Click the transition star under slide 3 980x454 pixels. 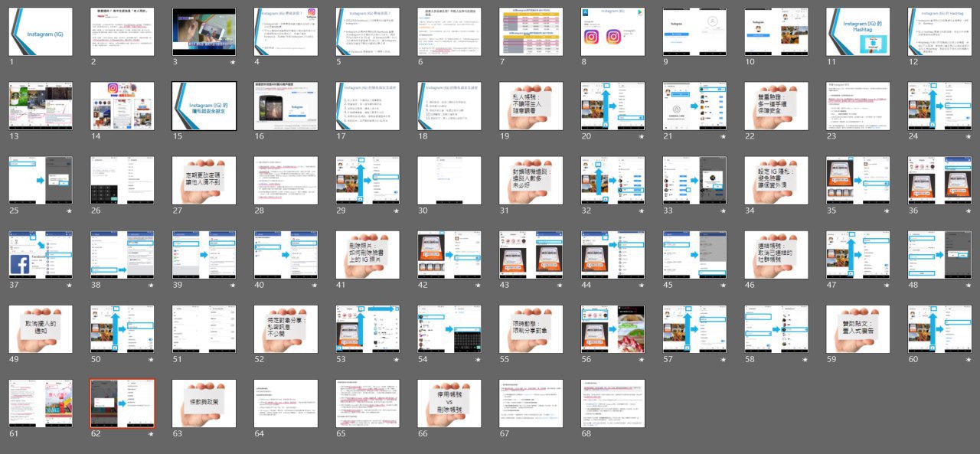tap(233, 62)
